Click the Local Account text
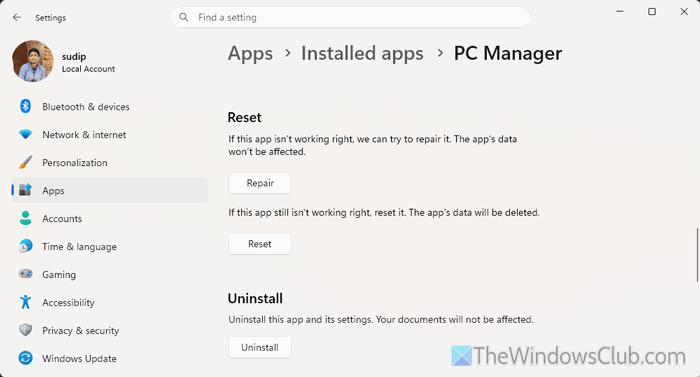Image resolution: width=700 pixels, height=377 pixels. click(88, 69)
